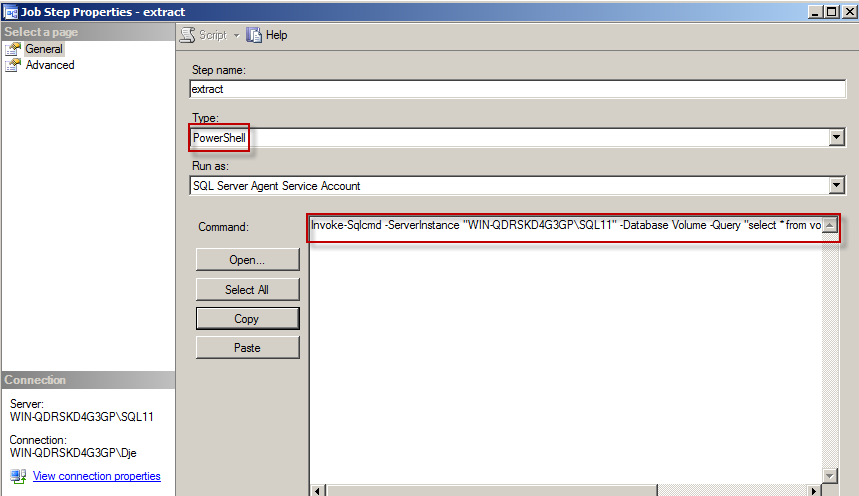
Task: Open the Script dropdown arrow
Action: pyautogui.click(x=236, y=35)
